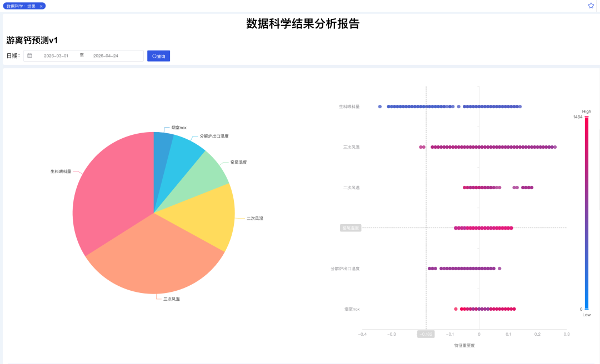This screenshot has height=364, width=600.
Task: Click the 生料喂料量 scatter axis label
Action: point(349,107)
